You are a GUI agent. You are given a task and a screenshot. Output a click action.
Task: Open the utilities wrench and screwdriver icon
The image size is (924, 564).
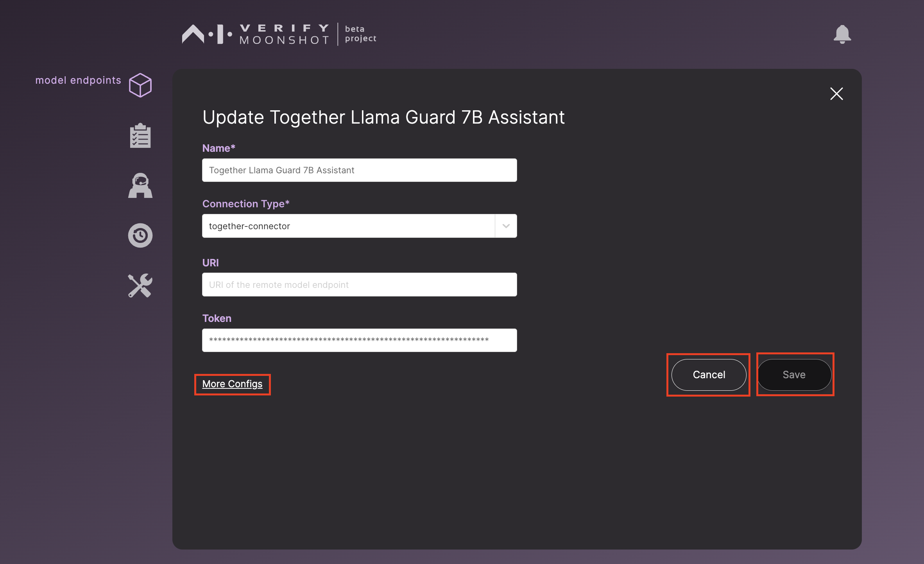140,286
